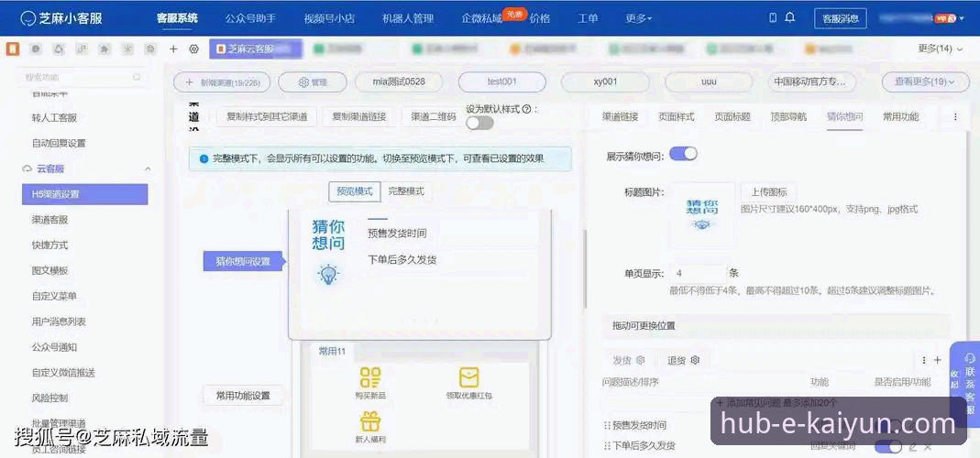Open 风险控制 in sidebar
The width and height of the screenshot is (980, 458).
(x=50, y=398)
